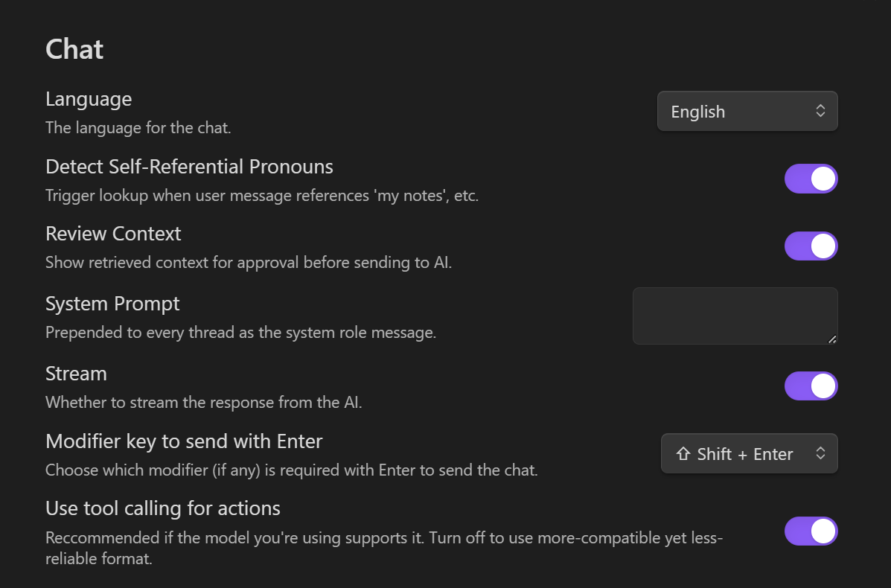Select the Detect Self-Referential Pronouns title
This screenshot has width=891, height=588.
pyautogui.click(x=189, y=166)
